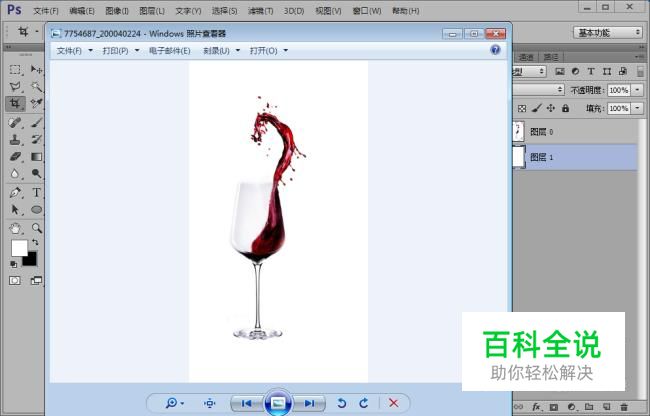Open Photoshop 滤镜(T) menu
The image size is (650, 416).
pyautogui.click(x=260, y=11)
